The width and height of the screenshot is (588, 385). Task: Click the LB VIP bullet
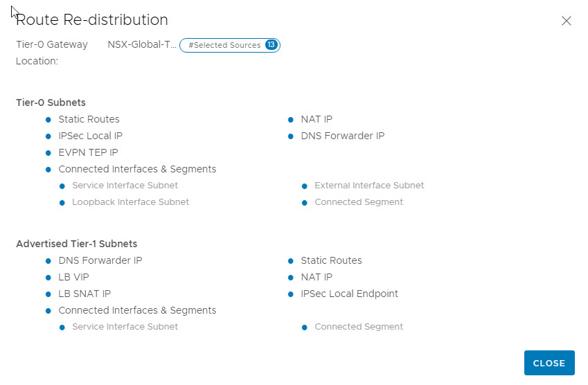click(x=49, y=278)
